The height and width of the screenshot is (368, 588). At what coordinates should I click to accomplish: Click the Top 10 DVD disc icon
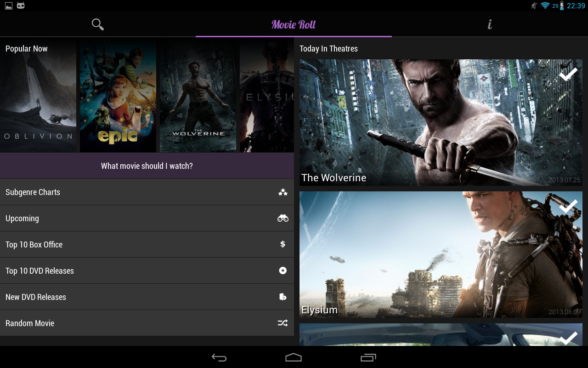click(x=283, y=271)
